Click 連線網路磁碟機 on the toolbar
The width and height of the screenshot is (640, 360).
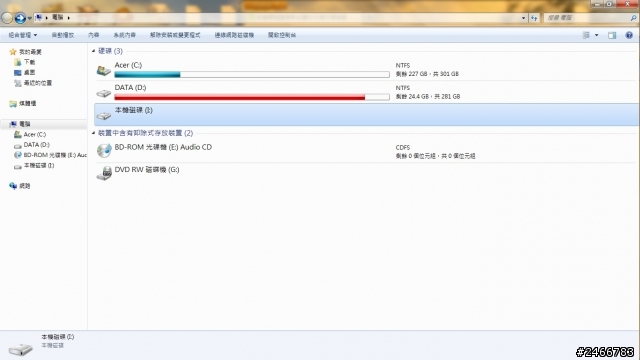pos(234,35)
